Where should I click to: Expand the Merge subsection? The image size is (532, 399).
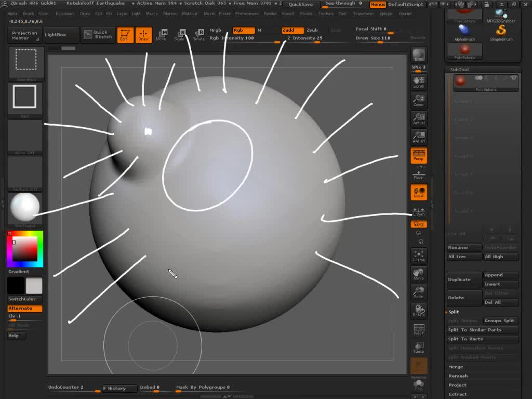pos(456,367)
